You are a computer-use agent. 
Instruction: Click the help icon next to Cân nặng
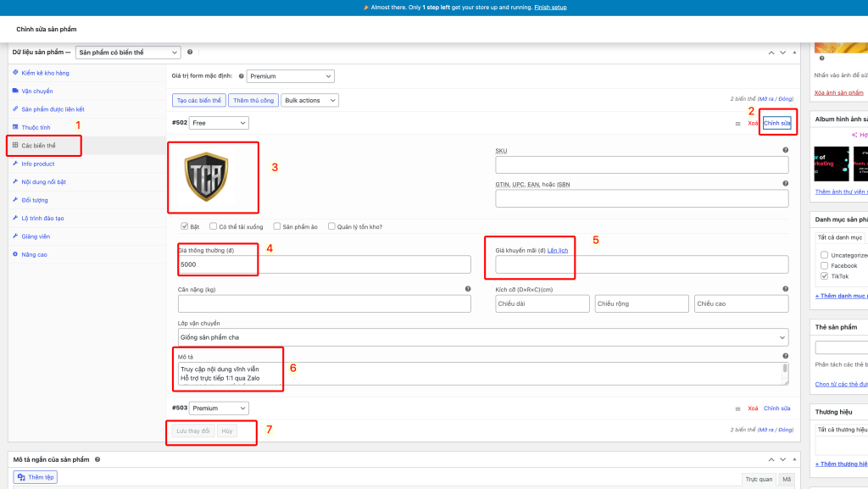[468, 289]
